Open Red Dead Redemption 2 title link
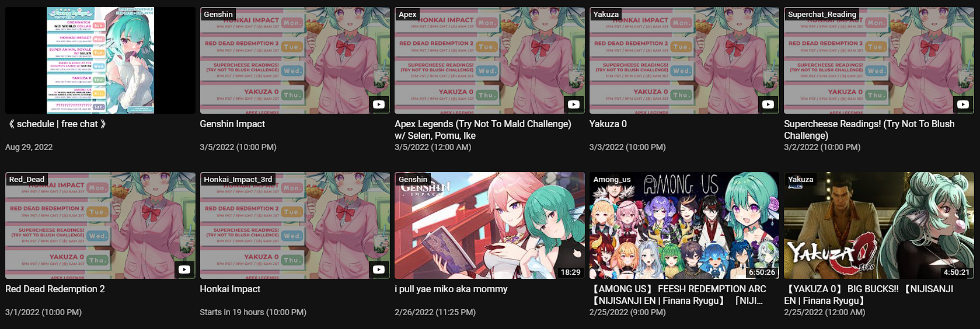Viewport: 980px width, 329px height. (55, 289)
